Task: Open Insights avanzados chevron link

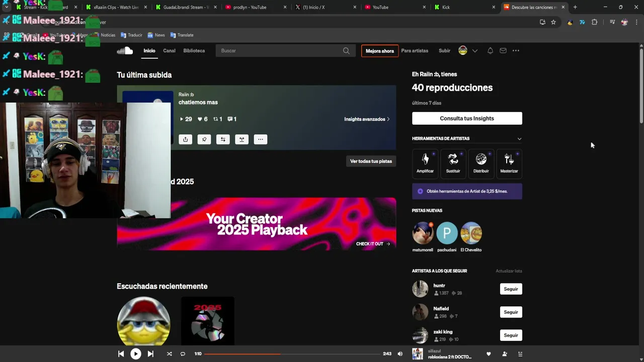Action: [x=367, y=119]
